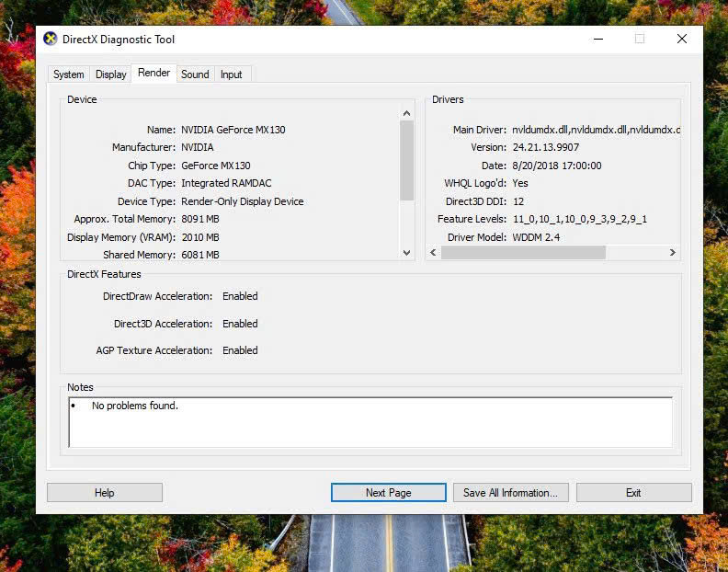The image size is (728, 572).
Task: Click the Chip Type value GeForce MX130
Action: click(216, 166)
